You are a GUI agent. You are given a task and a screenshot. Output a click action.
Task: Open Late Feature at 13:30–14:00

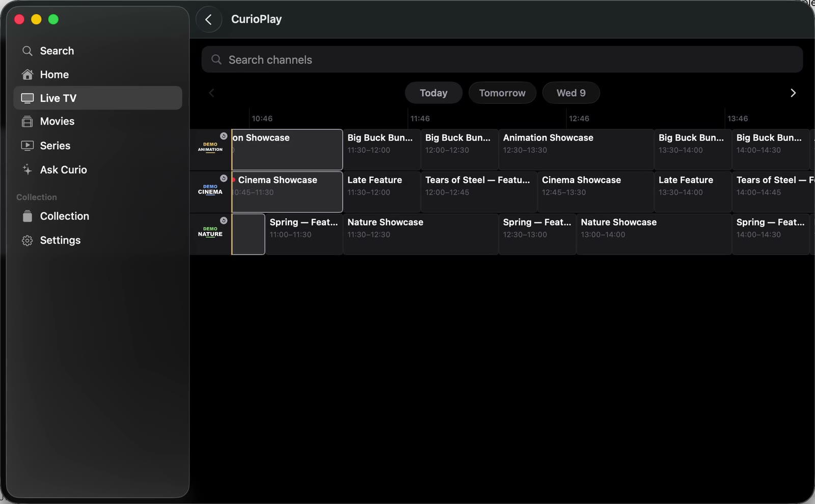click(693, 192)
